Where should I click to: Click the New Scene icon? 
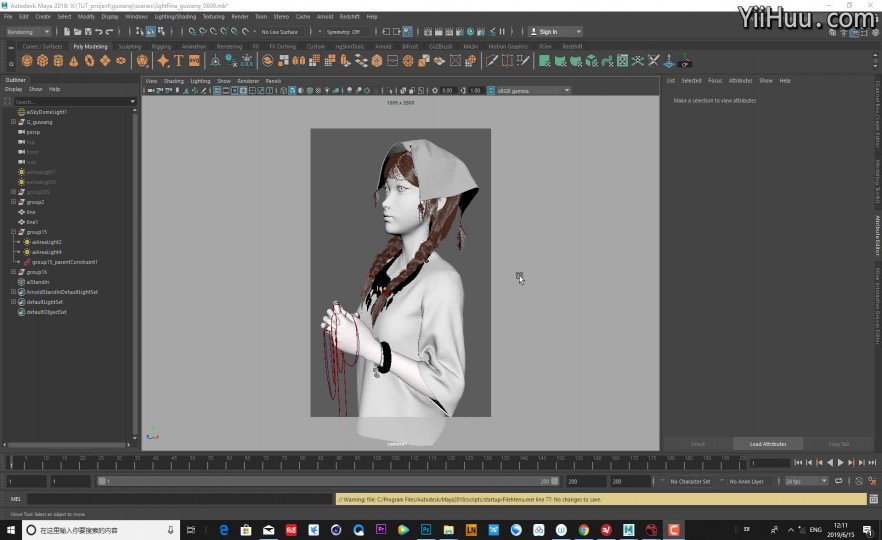point(67,32)
